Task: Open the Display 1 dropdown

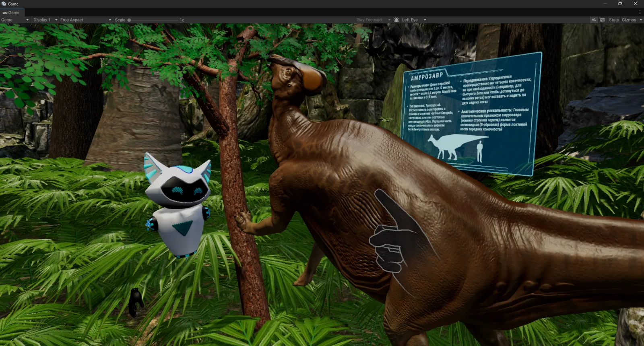Action: 45,20
